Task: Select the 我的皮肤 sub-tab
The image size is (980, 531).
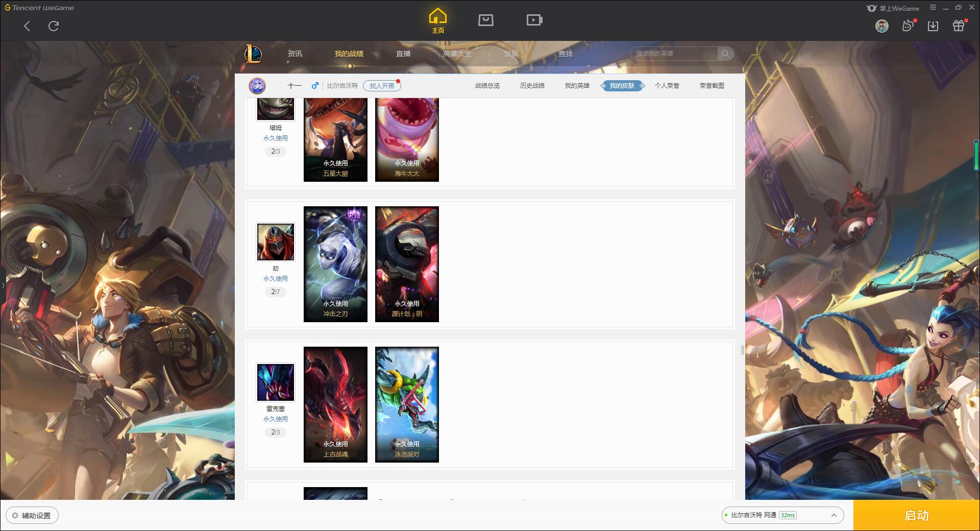Action: (622, 86)
